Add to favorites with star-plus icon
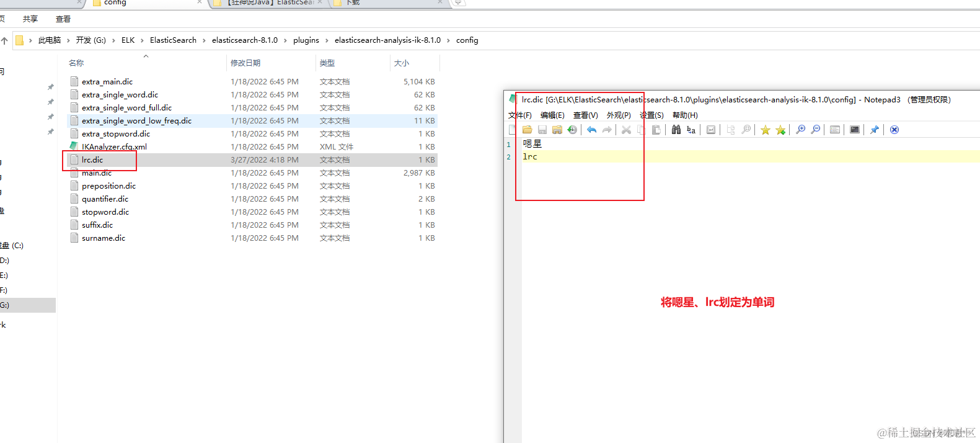 coord(780,130)
